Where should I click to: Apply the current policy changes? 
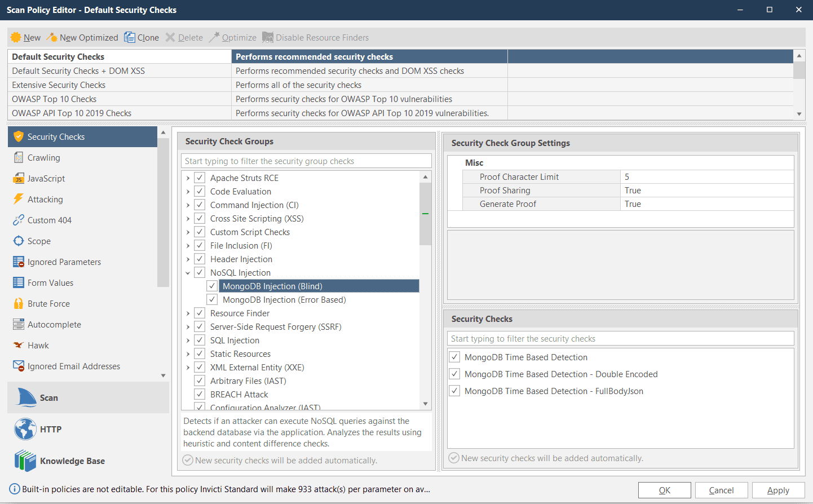pos(779,490)
